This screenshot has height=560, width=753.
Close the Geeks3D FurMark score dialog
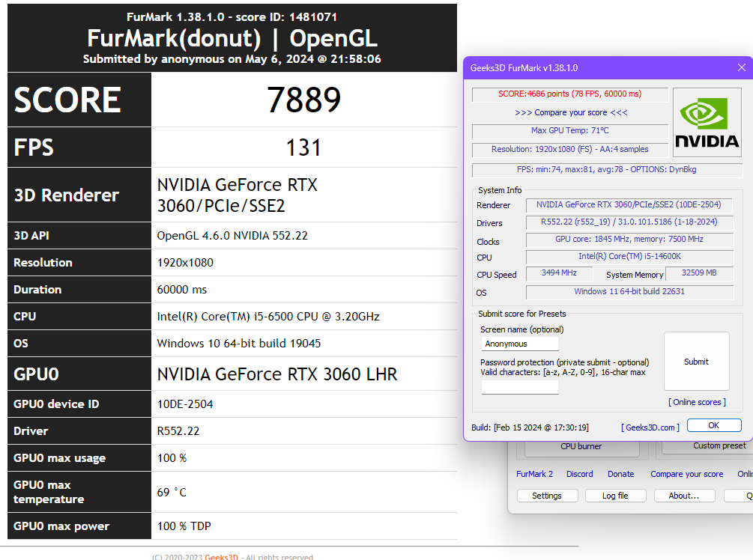tap(742, 67)
